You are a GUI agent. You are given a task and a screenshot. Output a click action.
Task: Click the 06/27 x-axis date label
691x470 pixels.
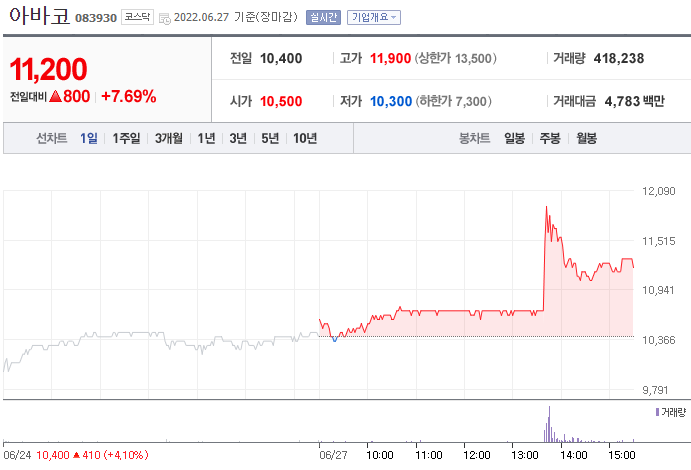coord(333,455)
